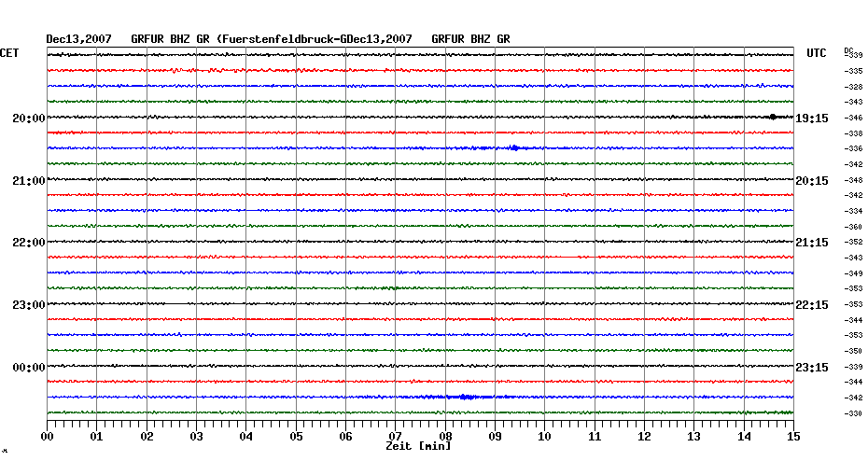Click the DC offset value -334
Image resolution: width=868 pixels, height=461 pixels.
click(x=854, y=211)
